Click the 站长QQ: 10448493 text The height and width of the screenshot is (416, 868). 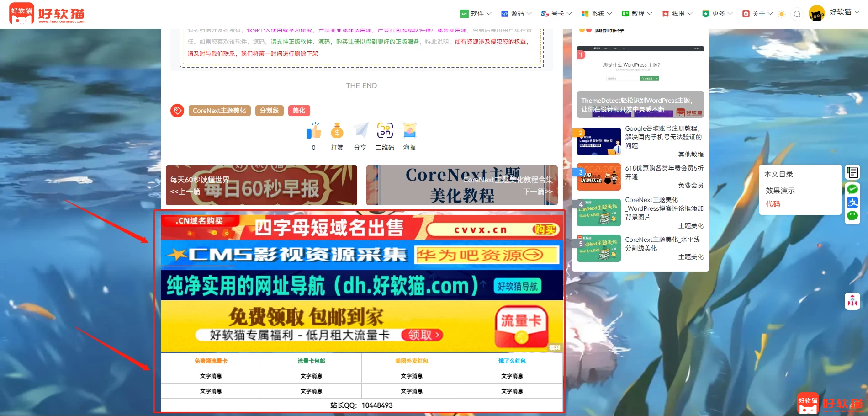click(x=361, y=405)
